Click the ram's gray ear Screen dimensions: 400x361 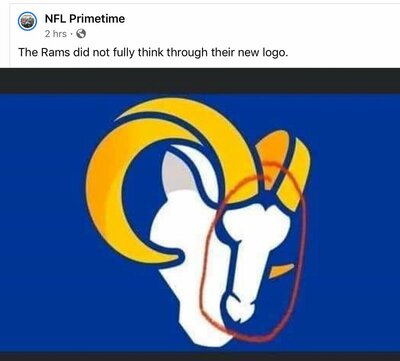click(175, 173)
